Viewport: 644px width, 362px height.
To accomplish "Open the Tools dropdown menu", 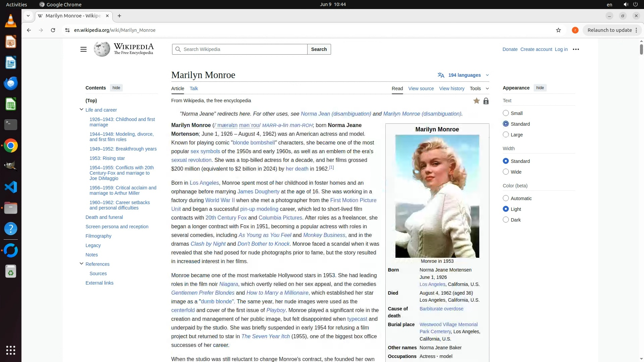I will point(479,88).
